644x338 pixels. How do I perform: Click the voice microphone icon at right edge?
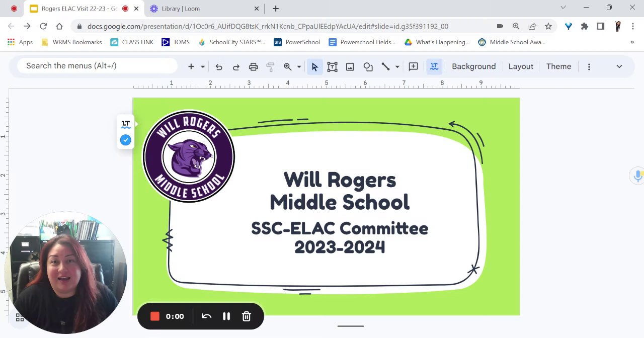tap(638, 176)
